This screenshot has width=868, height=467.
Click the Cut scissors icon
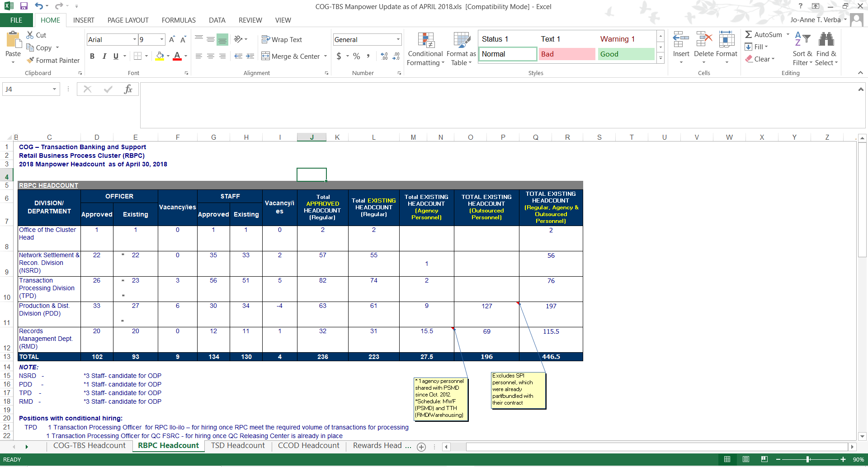point(30,35)
